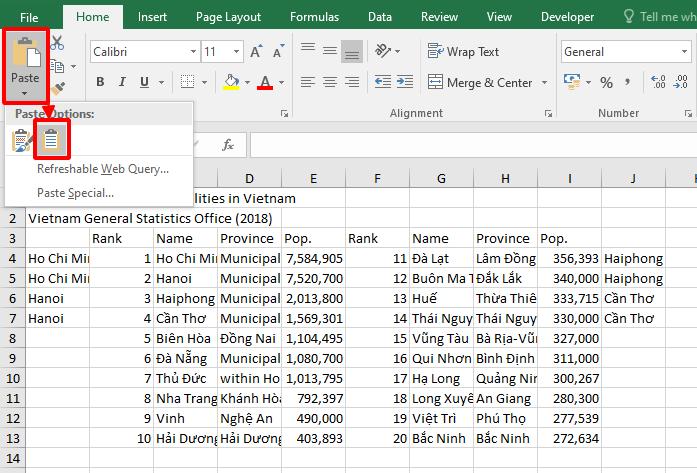Click Accounting Number Format icon

(572, 82)
